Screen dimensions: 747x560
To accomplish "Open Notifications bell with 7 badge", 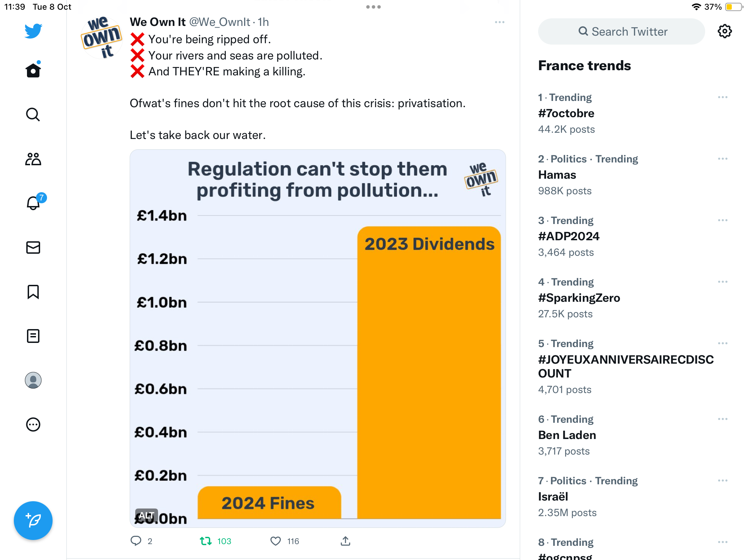I will click(x=36, y=202).
